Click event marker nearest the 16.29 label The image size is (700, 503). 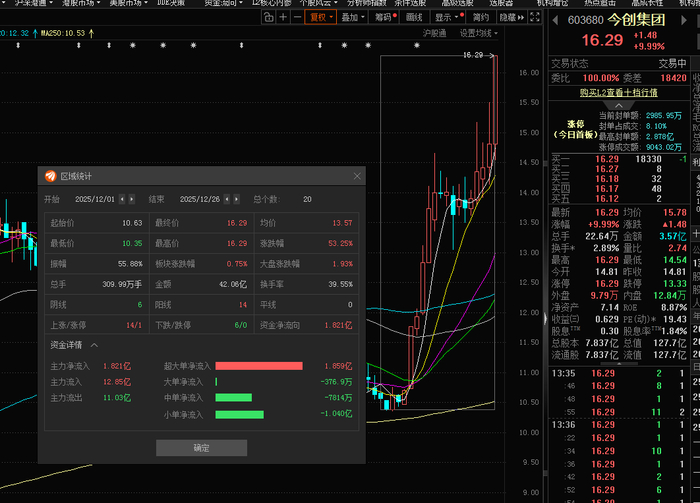click(x=417, y=45)
